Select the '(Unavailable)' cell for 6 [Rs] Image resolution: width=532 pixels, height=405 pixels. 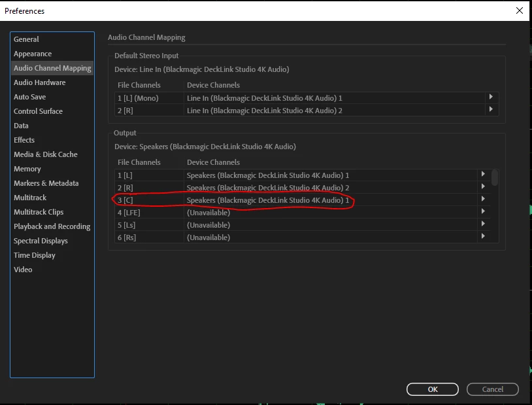(331, 238)
